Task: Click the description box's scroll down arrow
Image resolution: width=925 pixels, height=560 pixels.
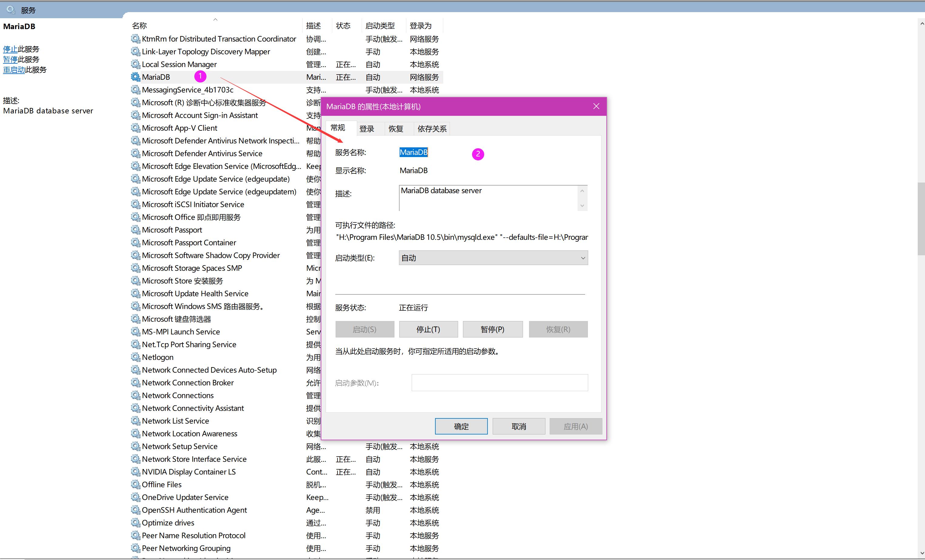Action: click(x=582, y=206)
